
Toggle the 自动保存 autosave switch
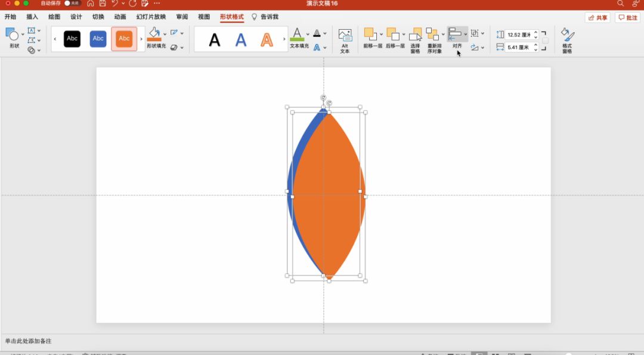tap(72, 4)
